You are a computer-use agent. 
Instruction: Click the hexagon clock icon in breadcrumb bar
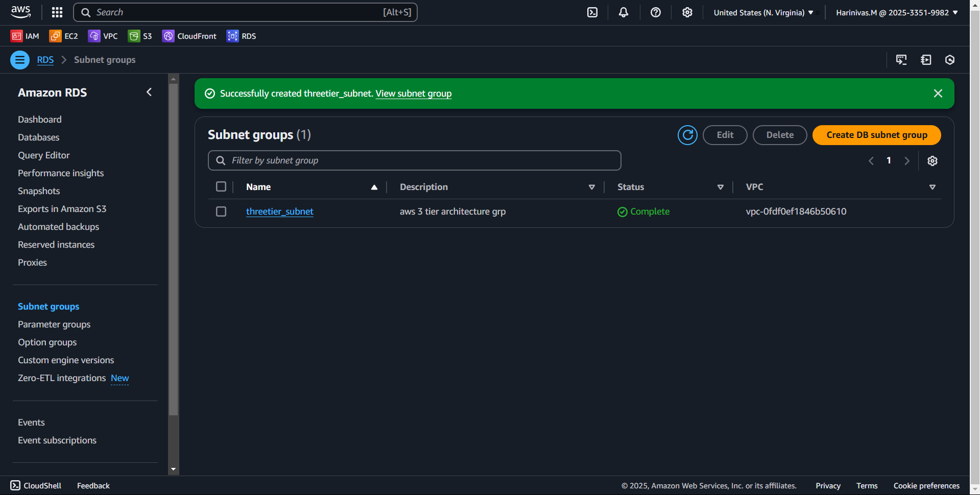(950, 60)
